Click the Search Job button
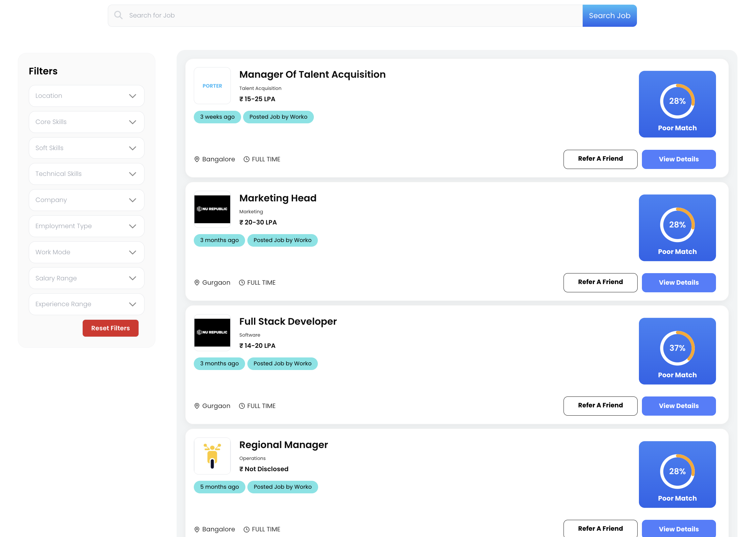Viewport: 756px width, 537px height. (x=609, y=15)
